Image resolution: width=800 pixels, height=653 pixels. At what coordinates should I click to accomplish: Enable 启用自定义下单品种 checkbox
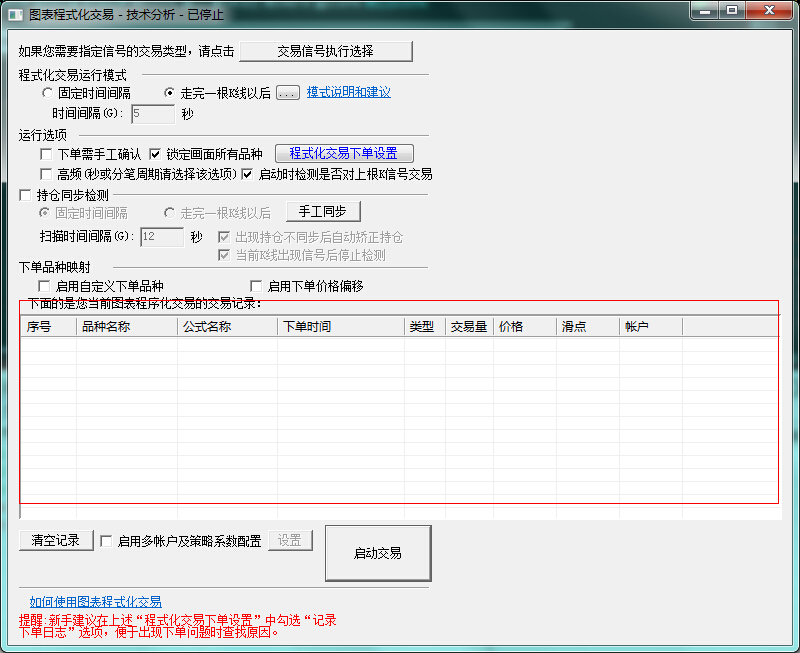(x=44, y=287)
